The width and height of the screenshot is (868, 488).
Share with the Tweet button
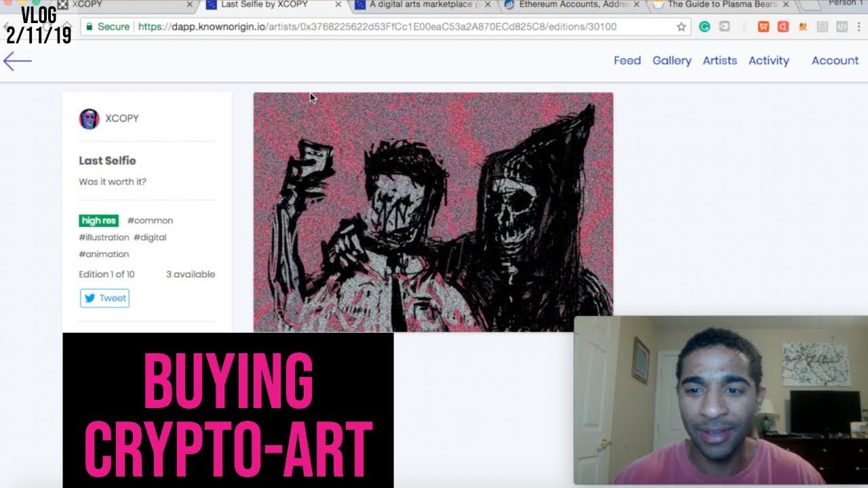(x=104, y=298)
